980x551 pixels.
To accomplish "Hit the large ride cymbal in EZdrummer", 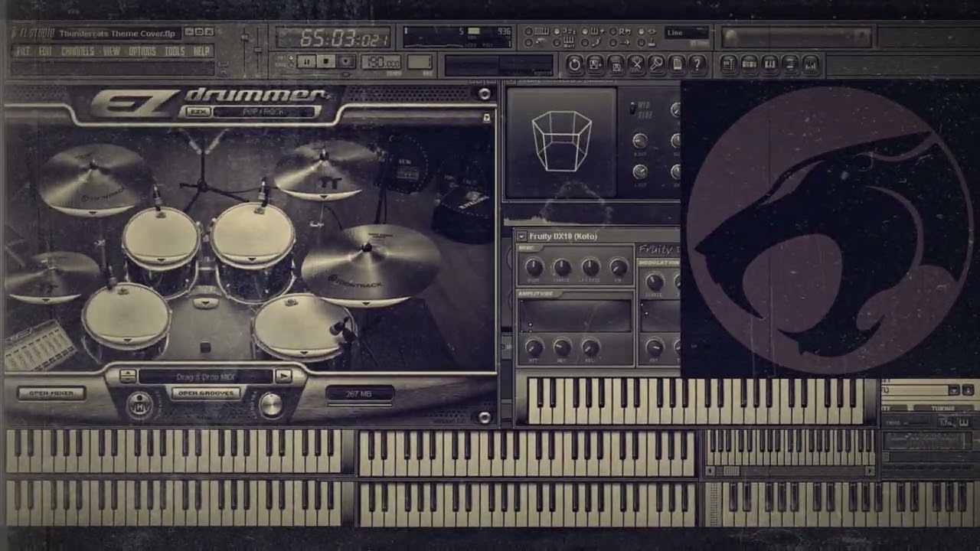I will pyautogui.click(x=371, y=264).
